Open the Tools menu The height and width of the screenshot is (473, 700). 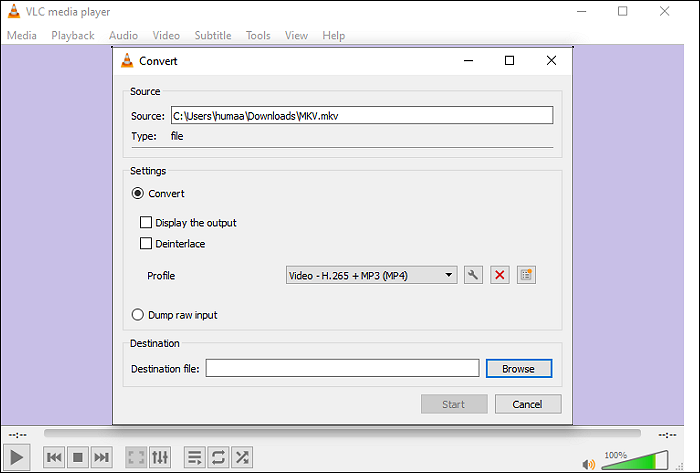[258, 35]
